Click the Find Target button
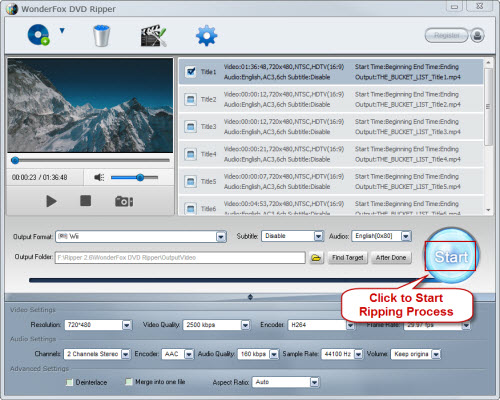 (348, 258)
